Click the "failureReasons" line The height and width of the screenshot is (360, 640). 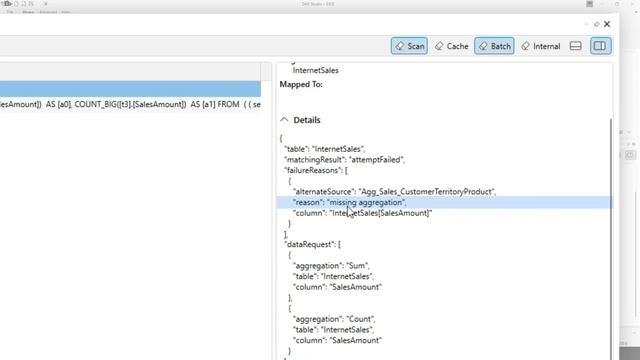[316, 171]
